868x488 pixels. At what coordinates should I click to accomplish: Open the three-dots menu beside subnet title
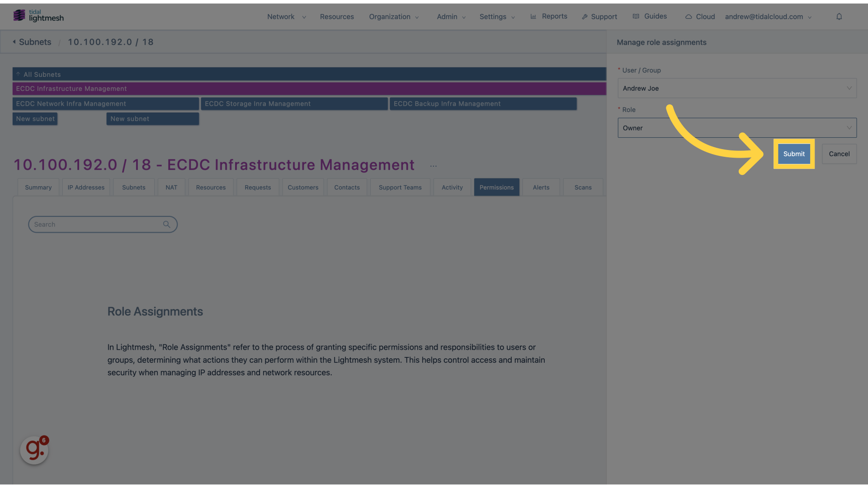point(434,166)
